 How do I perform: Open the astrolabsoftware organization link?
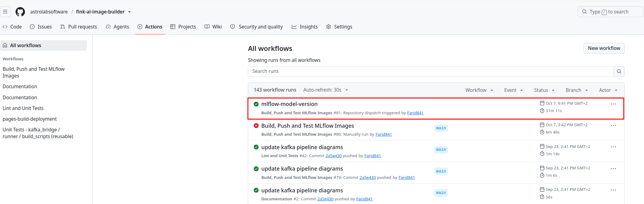[49, 12]
